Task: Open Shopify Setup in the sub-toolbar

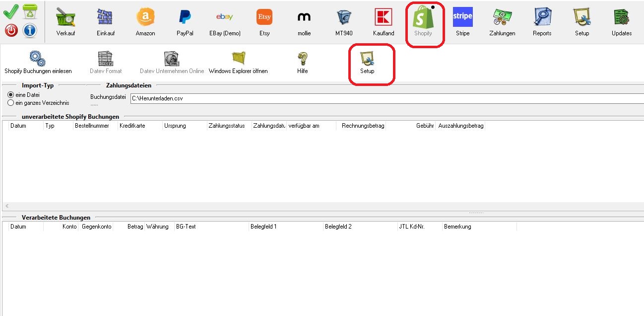Action: (367, 62)
